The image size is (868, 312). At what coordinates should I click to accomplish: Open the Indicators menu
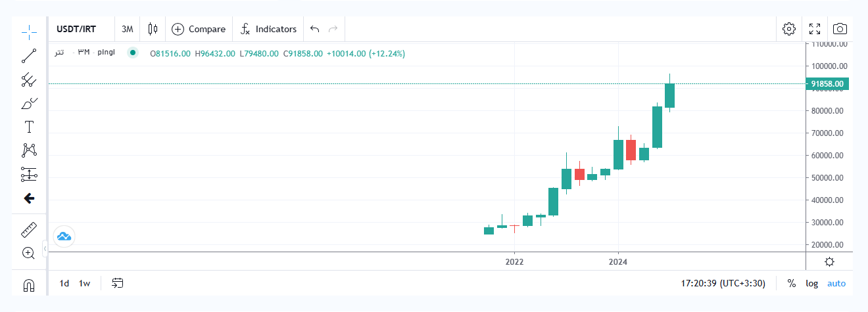tap(269, 29)
